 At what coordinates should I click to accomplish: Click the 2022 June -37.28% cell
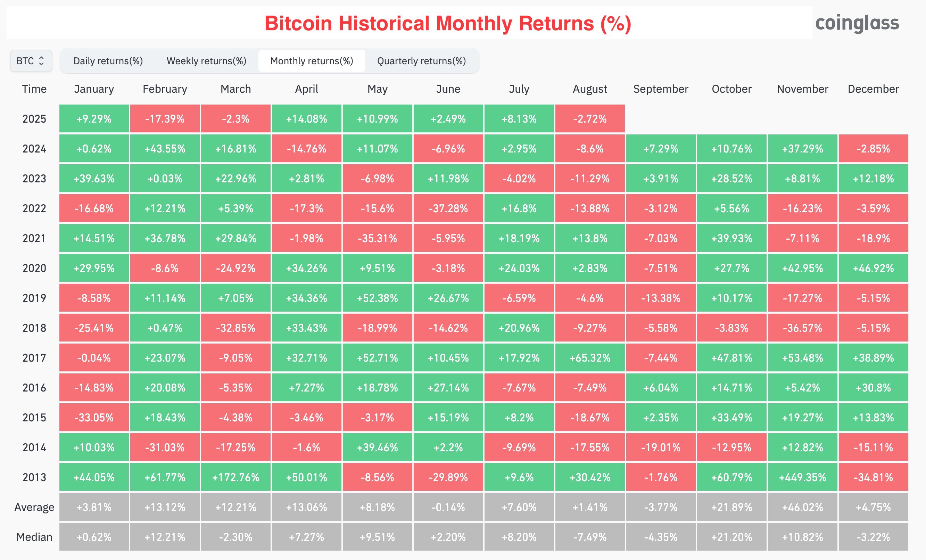point(448,208)
